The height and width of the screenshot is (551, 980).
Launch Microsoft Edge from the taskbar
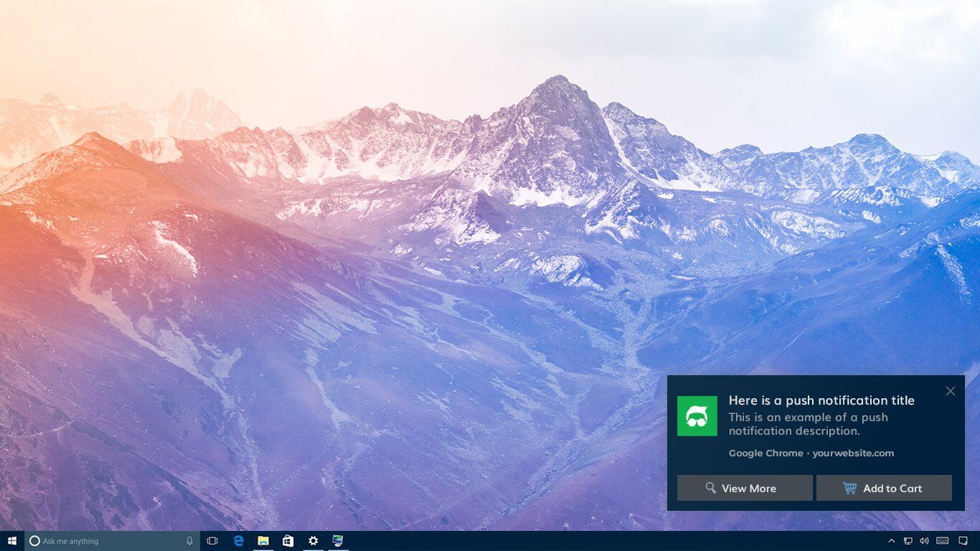pos(238,541)
